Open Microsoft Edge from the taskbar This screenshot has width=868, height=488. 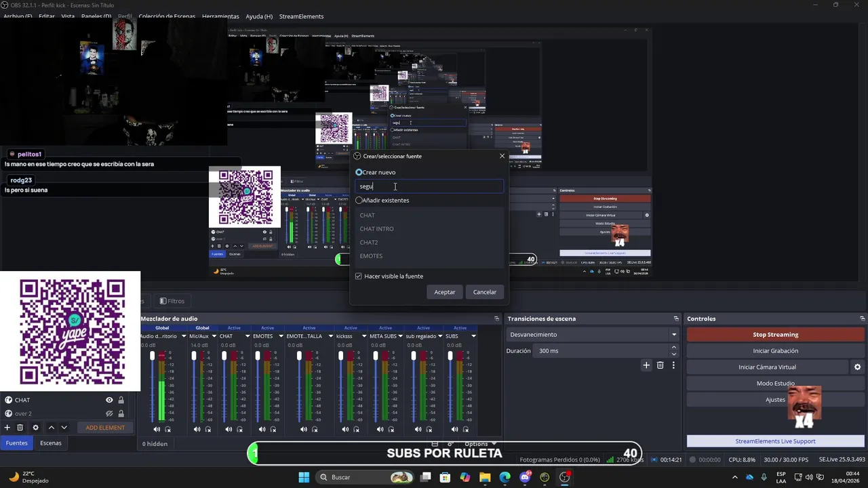(x=505, y=477)
